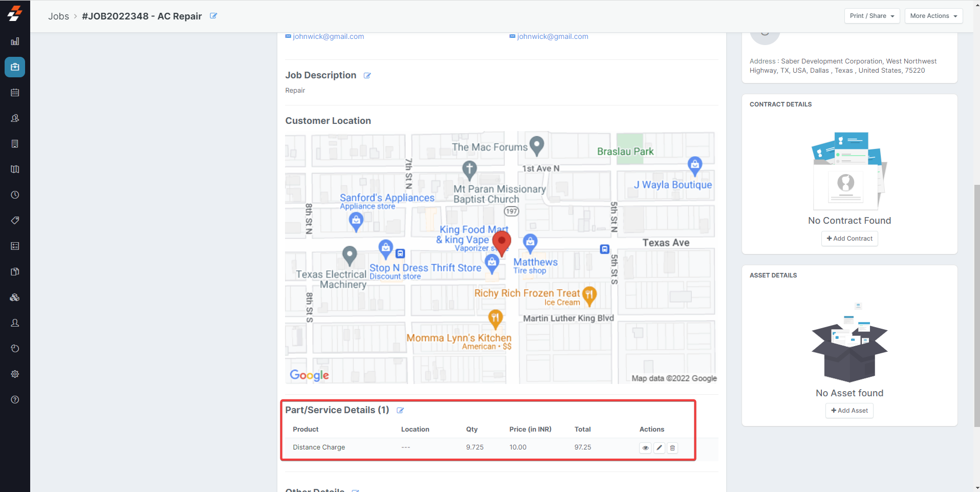Click the "Repair" job description text
Image resolution: width=980 pixels, height=492 pixels.
pyautogui.click(x=295, y=91)
